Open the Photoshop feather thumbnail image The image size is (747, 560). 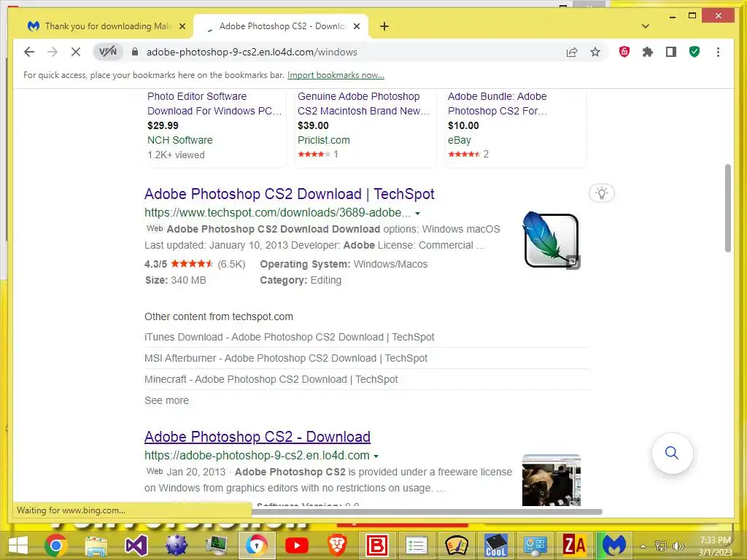point(551,241)
